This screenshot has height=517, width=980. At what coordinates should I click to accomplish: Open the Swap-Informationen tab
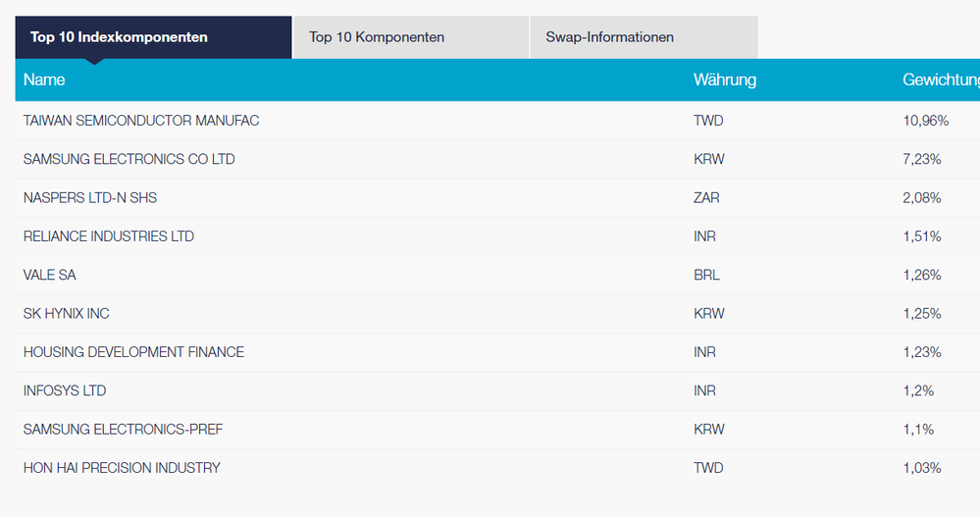tap(609, 37)
